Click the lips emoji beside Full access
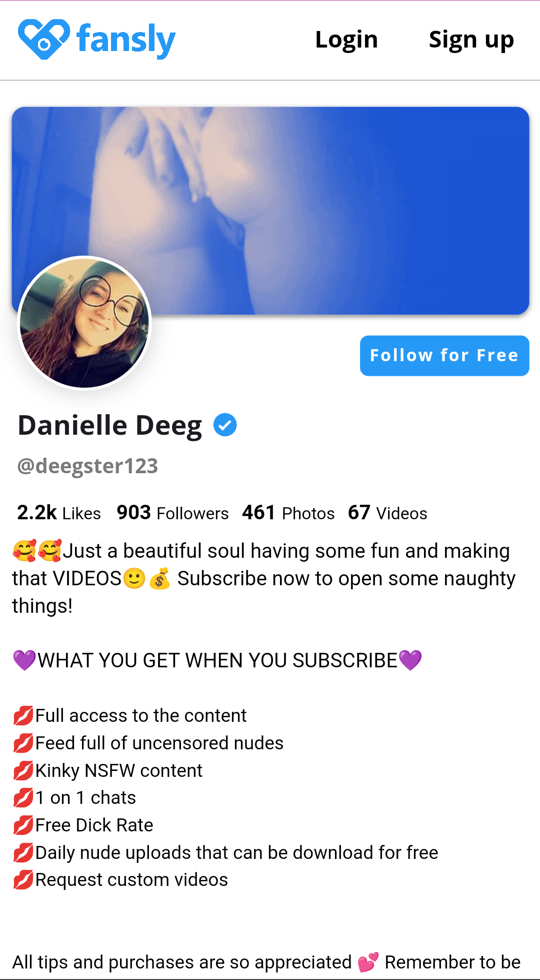The height and width of the screenshot is (980, 540). [x=23, y=716]
